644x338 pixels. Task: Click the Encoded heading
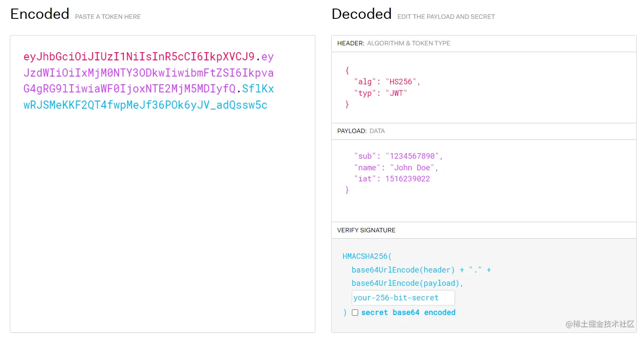pyautogui.click(x=39, y=14)
